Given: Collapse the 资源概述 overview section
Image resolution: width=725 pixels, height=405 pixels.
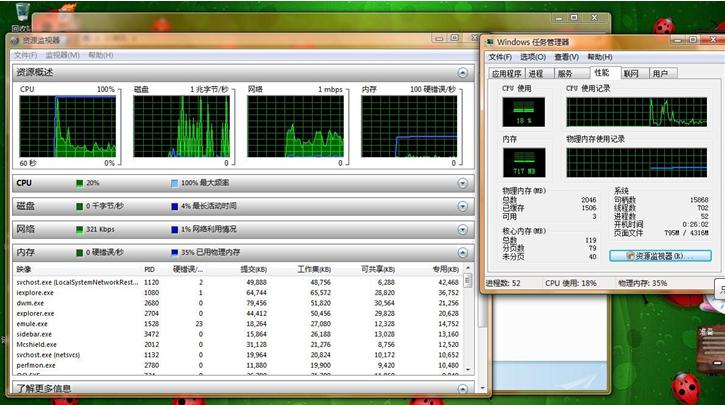Looking at the screenshot, I should click(462, 73).
